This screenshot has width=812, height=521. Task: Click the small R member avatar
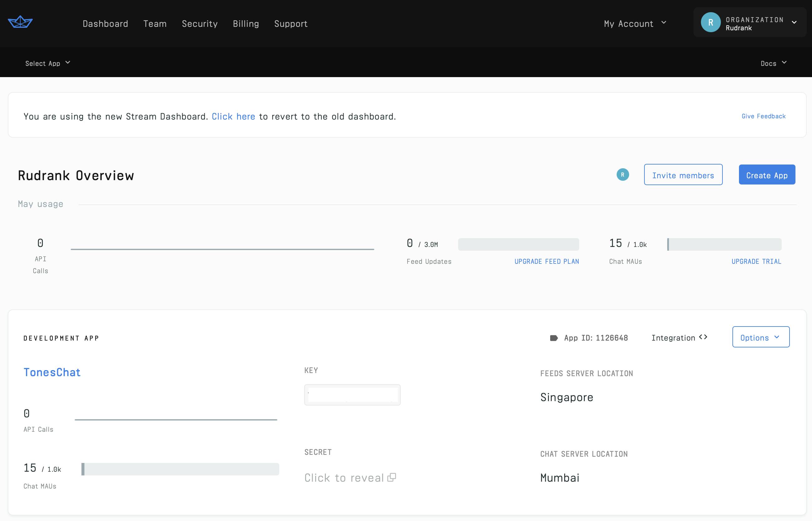point(623,174)
